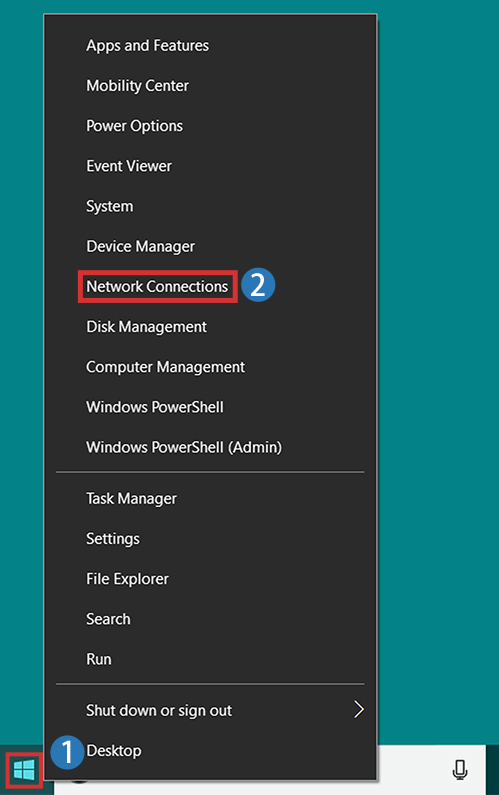Launch Event Viewer

[x=129, y=166]
